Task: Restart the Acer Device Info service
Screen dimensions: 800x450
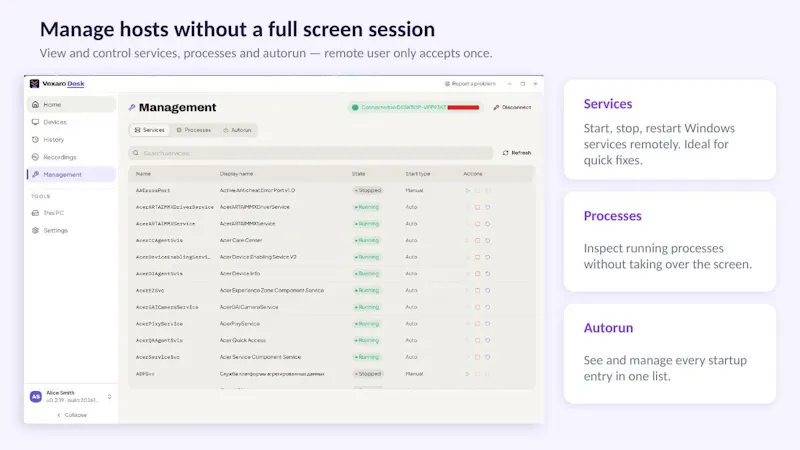Action: pos(488,273)
